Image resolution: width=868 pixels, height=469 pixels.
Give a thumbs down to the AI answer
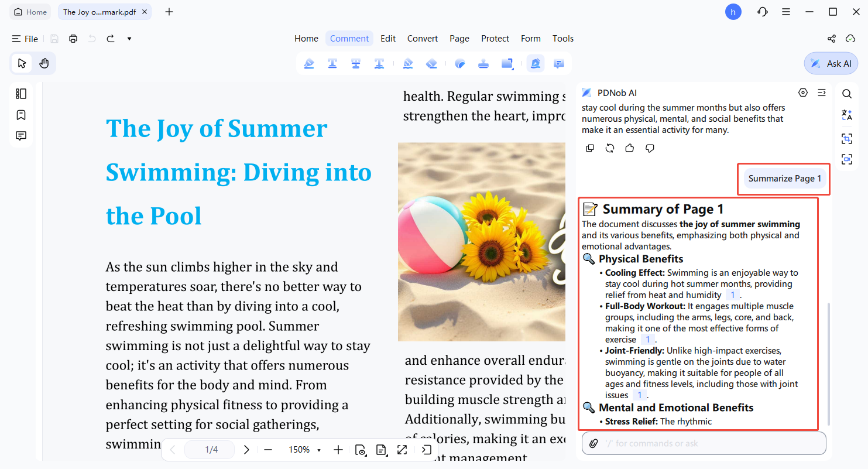(650, 148)
